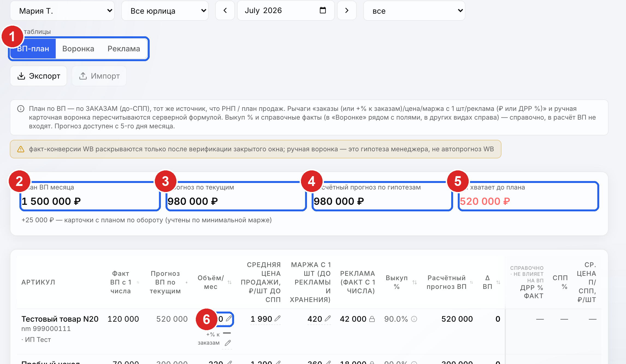Click the Экспорт button
626x364 pixels.
(39, 76)
